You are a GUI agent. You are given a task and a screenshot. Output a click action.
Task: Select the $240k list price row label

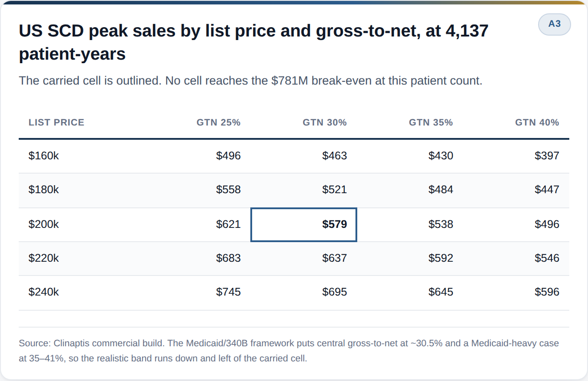click(44, 292)
